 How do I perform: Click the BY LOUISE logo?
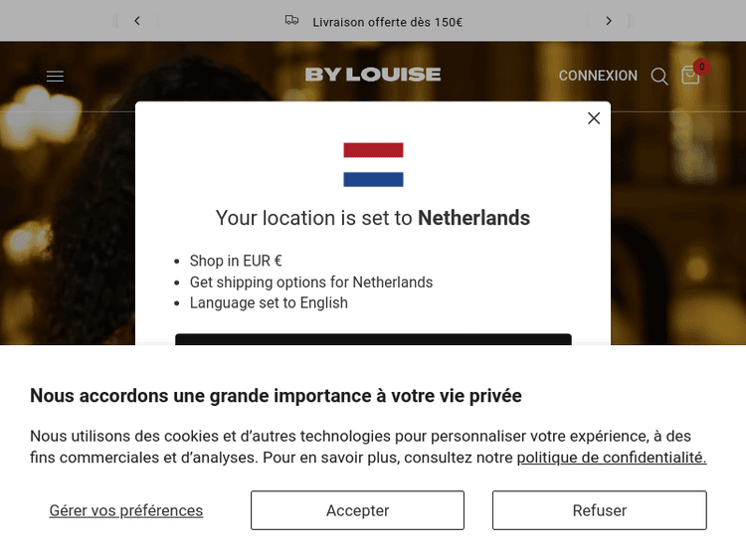click(x=373, y=75)
